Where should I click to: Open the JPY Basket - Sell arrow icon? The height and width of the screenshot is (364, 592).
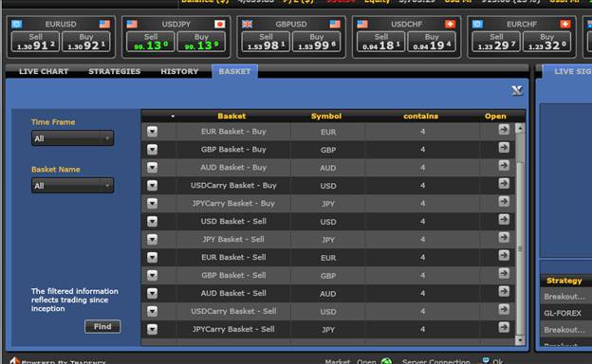click(x=504, y=238)
